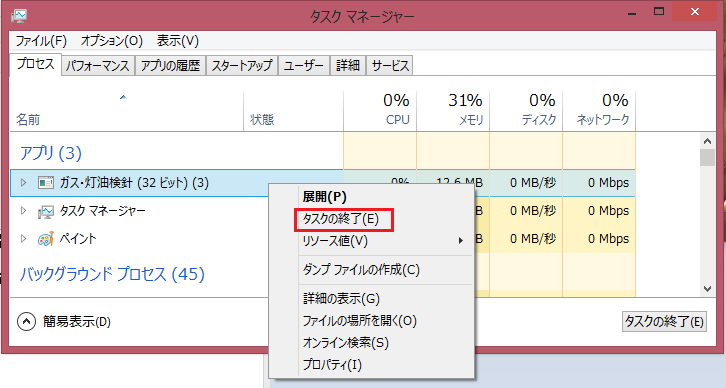Maximize the Task Manager window
The width and height of the screenshot is (726, 388).
pos(659,12)
